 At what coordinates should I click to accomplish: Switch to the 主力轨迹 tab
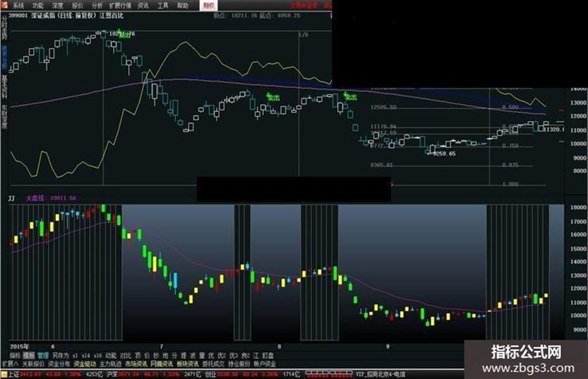coord(111,363)
